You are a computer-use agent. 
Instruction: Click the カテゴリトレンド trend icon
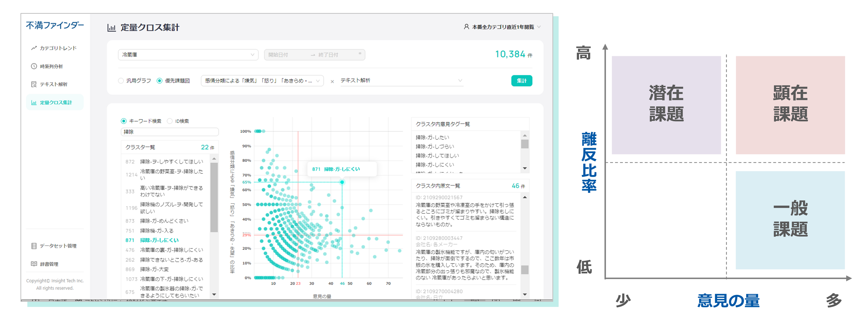(34, 48)
